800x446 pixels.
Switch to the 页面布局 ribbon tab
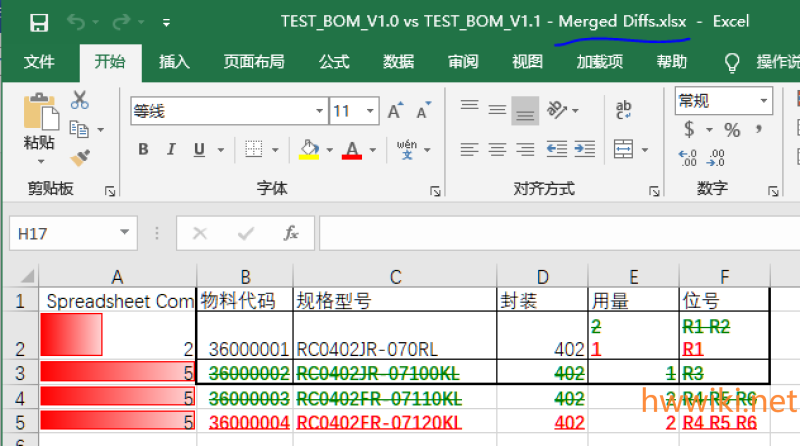coord(254,62)
